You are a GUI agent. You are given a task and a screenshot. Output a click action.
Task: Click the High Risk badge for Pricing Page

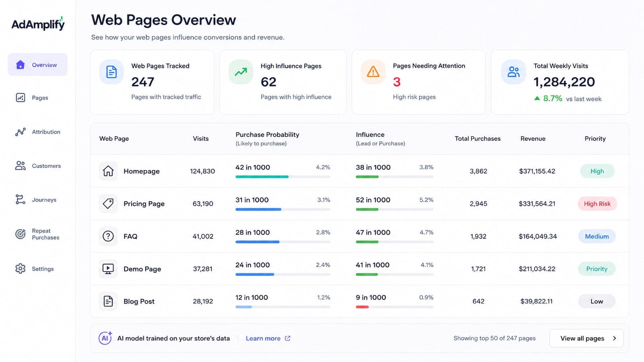[597, 204]
